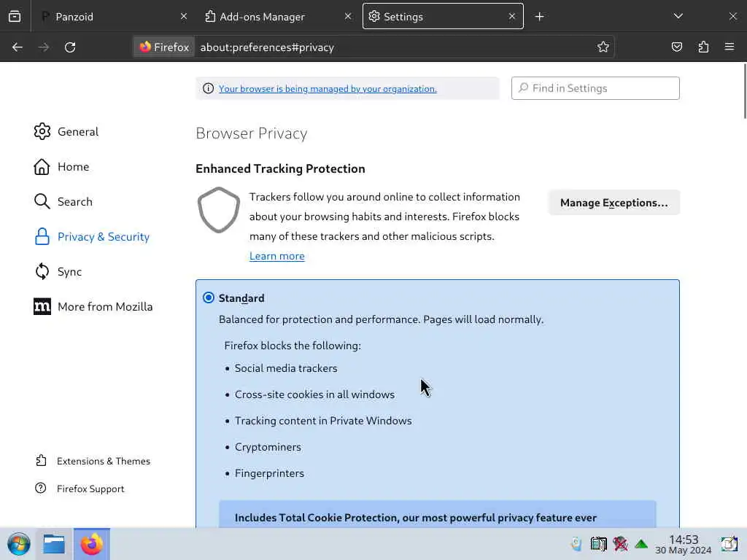Open Firefox Support link
The image size is (747, 560).
[90, 489]
